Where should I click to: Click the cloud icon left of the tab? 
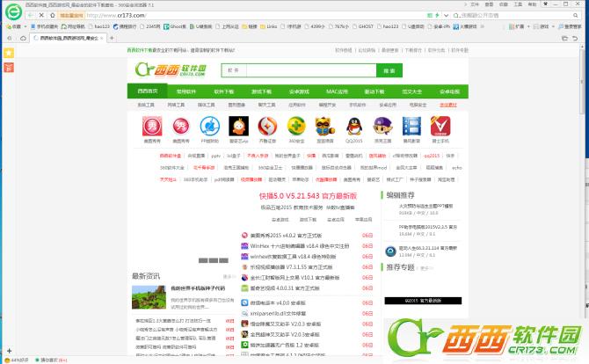click(23, 39)
